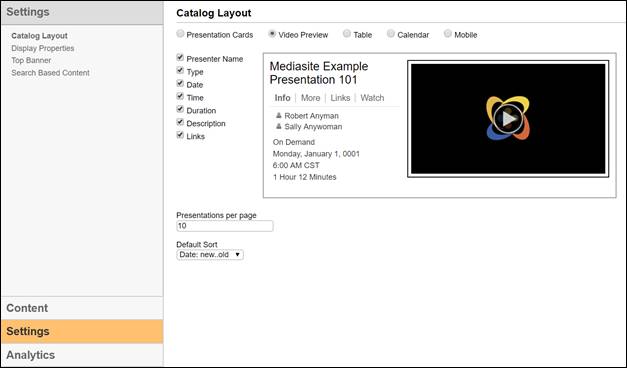Open the Watch tab in the preview card

(x=372, y=98)
